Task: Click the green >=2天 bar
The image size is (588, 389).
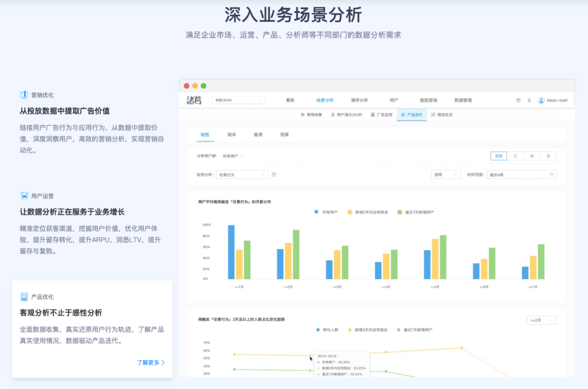Action: (296, 255)
